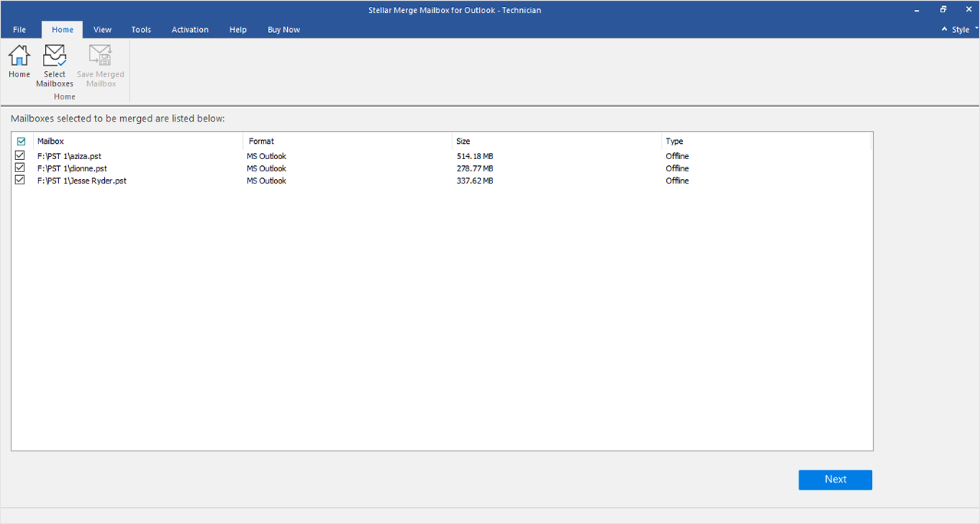Select the F:\PST 1\dionne.pst row text
The width and height of the screenshot is (980, 524).
[72, 168]
